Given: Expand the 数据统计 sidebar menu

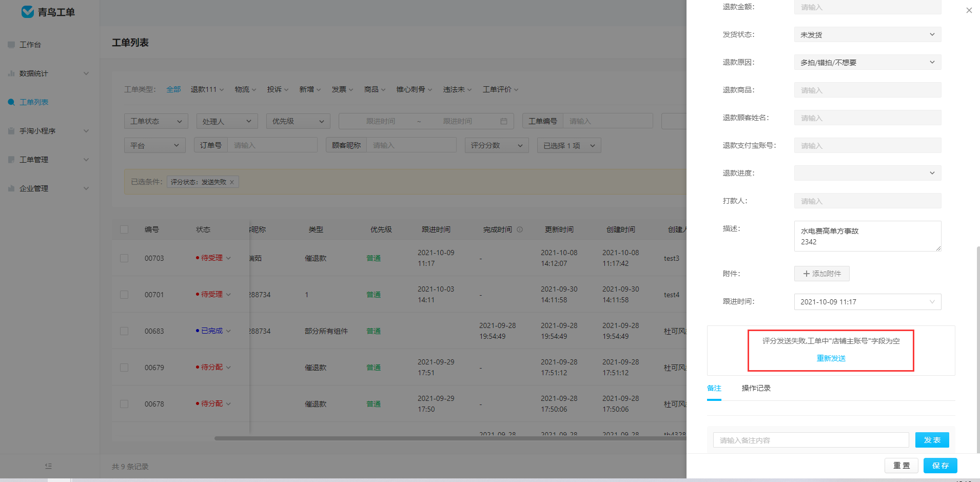Looking at the screenshot, I should coord(50,73).
